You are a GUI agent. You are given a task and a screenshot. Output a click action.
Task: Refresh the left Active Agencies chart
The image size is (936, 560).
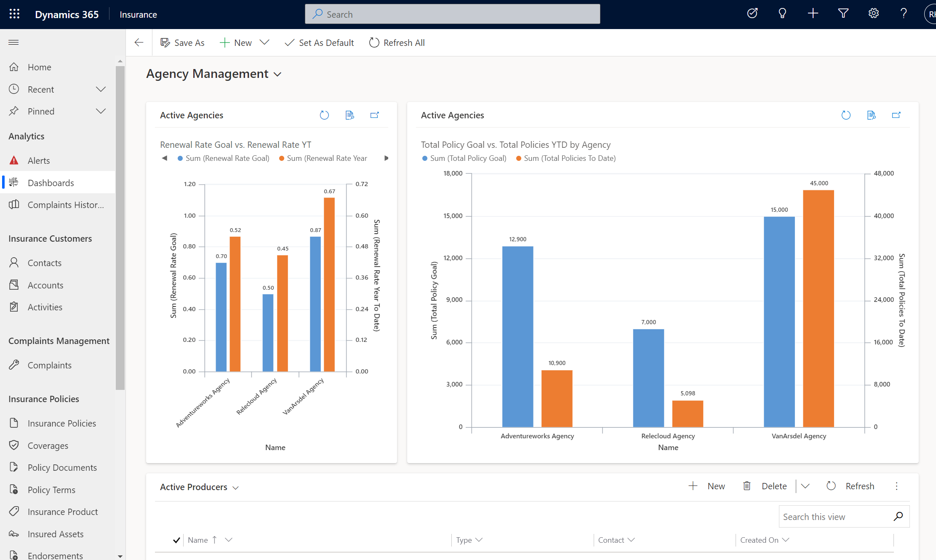[x=324, y=115]
